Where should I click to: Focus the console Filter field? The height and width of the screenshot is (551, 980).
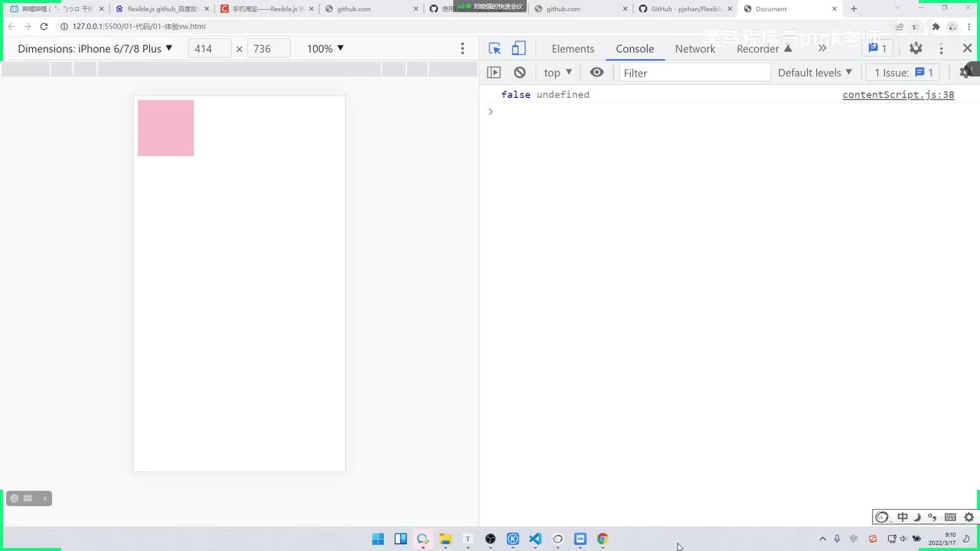[694, 73]
